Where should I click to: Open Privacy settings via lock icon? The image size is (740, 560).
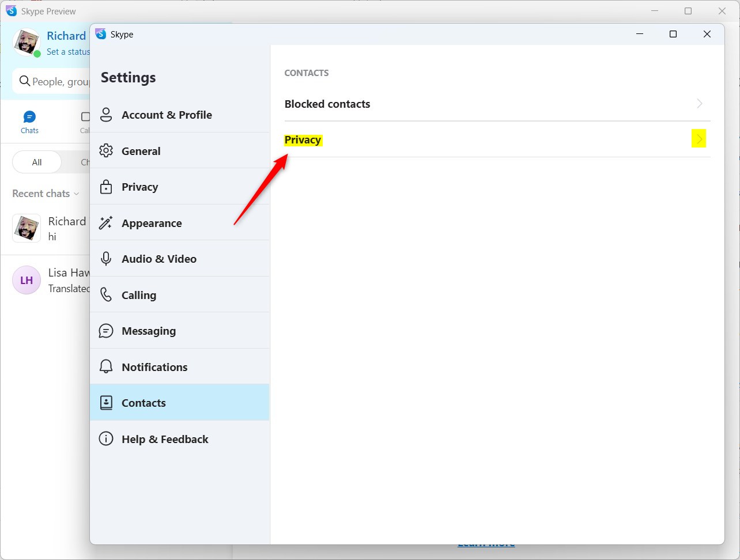(x=106, y=187)
